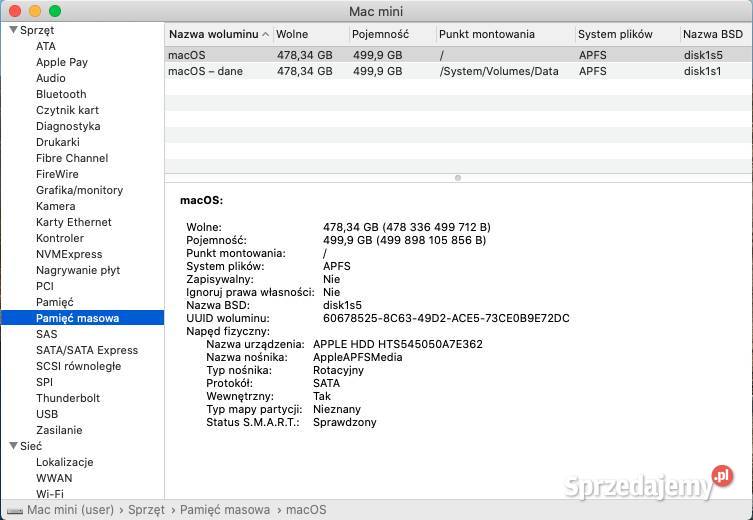
Task: Select PCI in the sidebar
Action: pyautogui.click(x=45, y=286)
